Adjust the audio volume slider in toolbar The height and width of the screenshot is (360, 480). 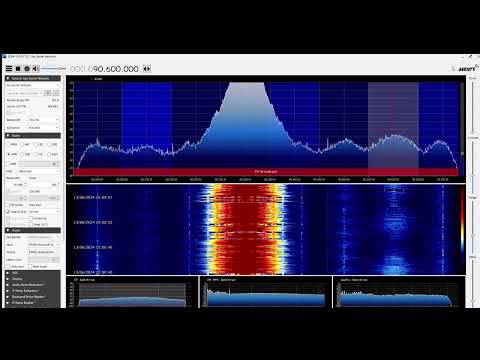point(53,69)
